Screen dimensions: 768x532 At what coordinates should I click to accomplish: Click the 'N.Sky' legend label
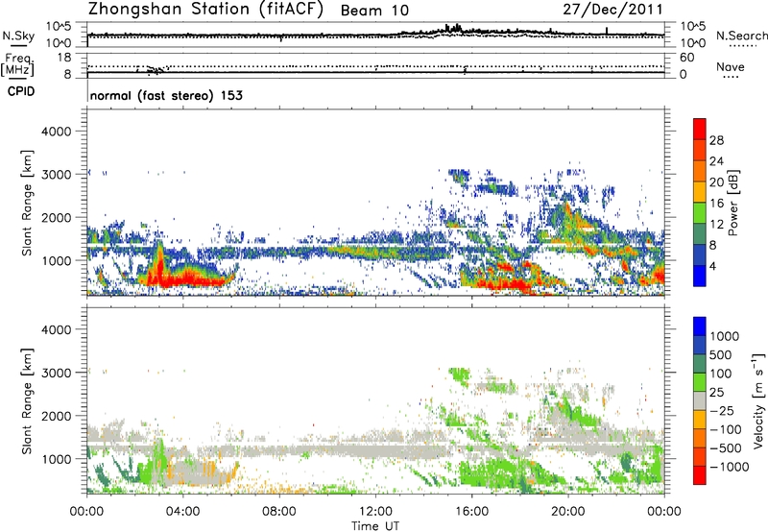point(18,36)
